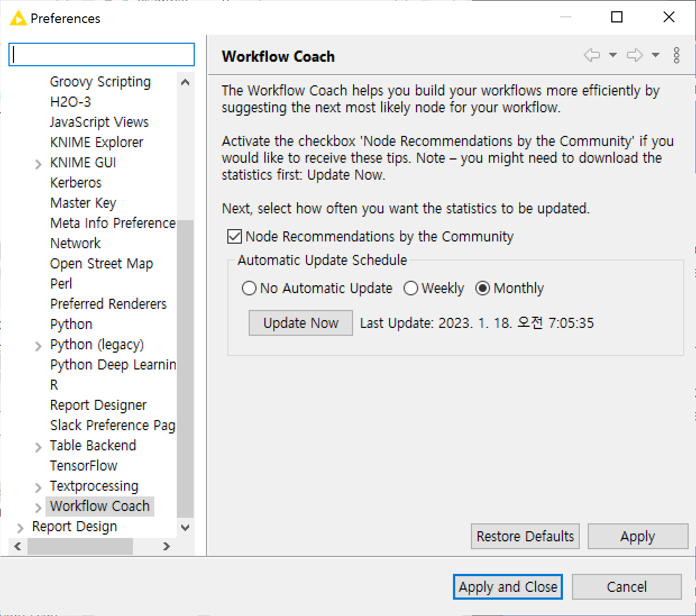Click the Automatic Update Schedule group label
696x616 pixels.
[322, 260]
